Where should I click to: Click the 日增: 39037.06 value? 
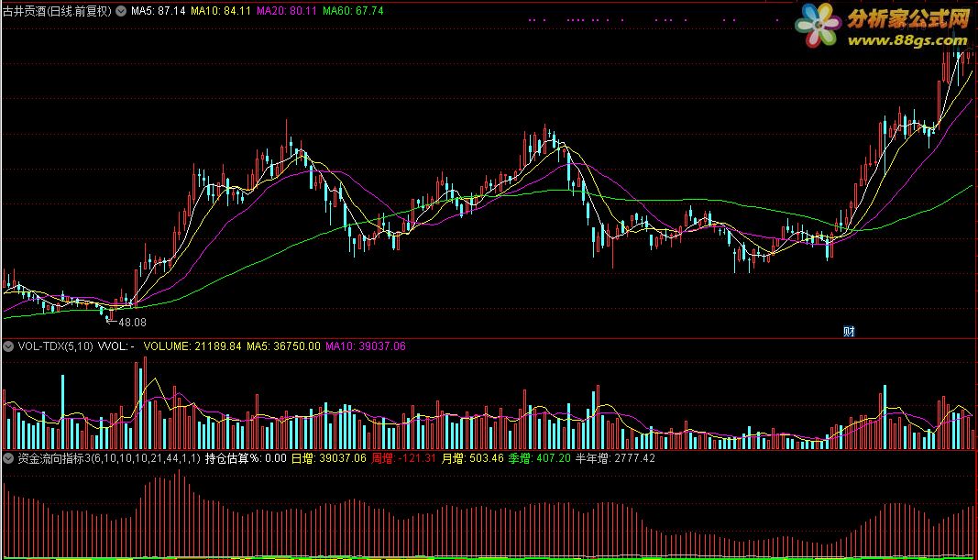pyautogui.click(x=329, y=458)
